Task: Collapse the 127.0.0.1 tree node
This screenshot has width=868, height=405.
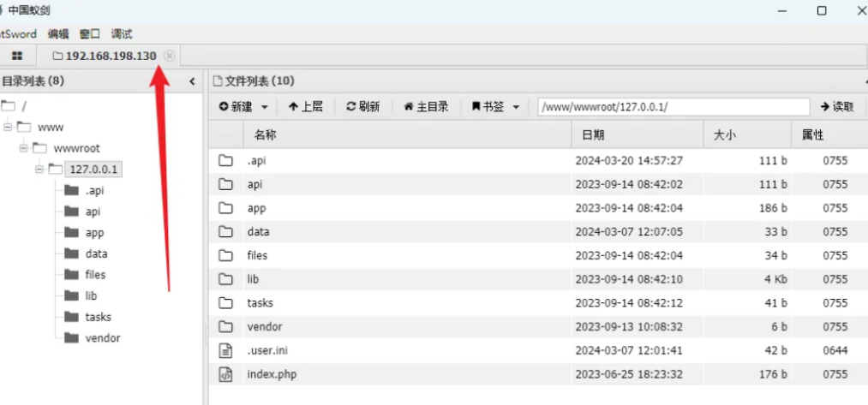Action: point(39,169)
